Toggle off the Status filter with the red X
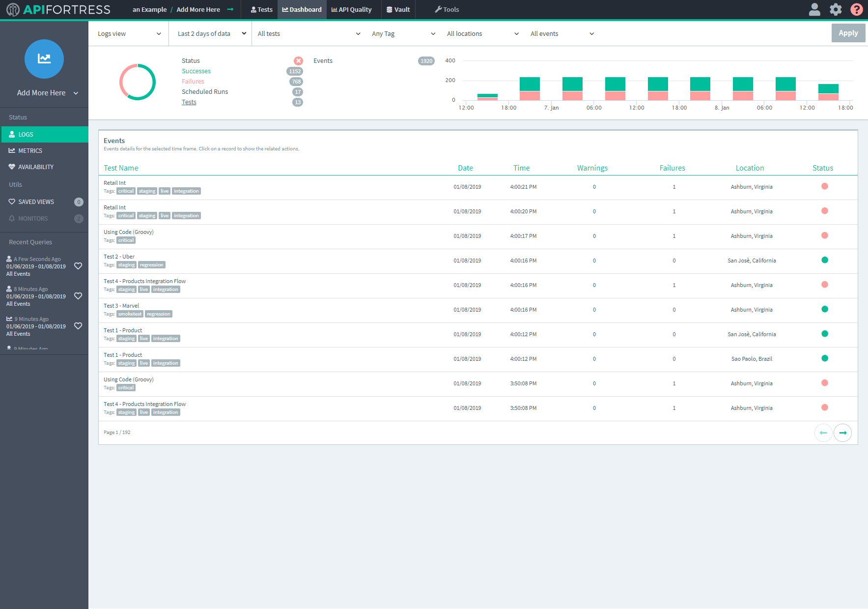The height and width of the screenshot is (609, 868). [x=298, y=60]
